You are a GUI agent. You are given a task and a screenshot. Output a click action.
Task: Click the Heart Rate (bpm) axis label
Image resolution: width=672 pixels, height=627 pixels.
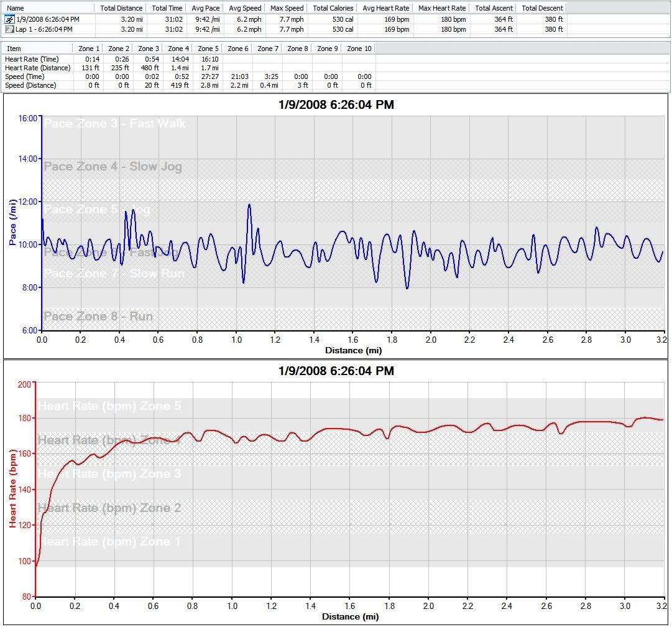click(x=12, y=488)
